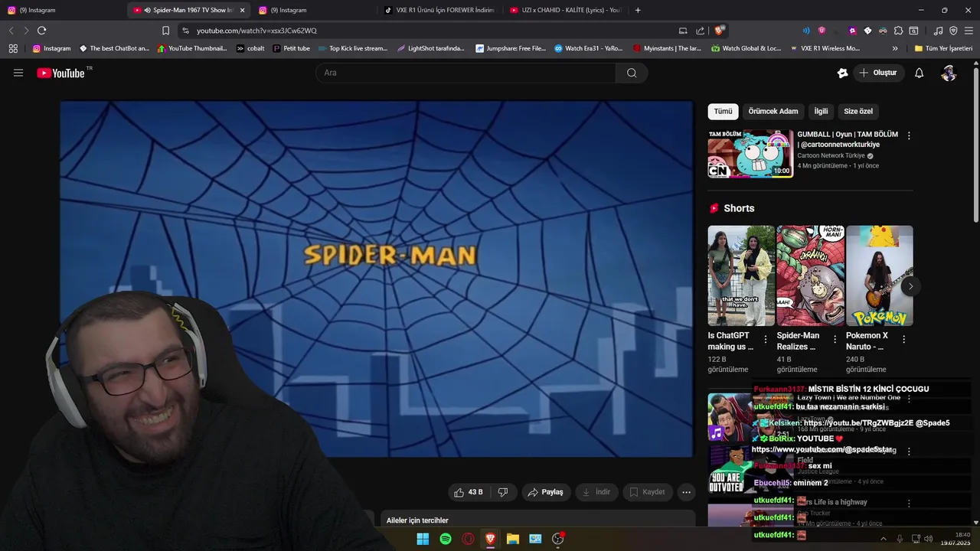Open the Jumpshare: Free File bookmark
This screenshot has height=551, width=980.
tap(511, 48)
